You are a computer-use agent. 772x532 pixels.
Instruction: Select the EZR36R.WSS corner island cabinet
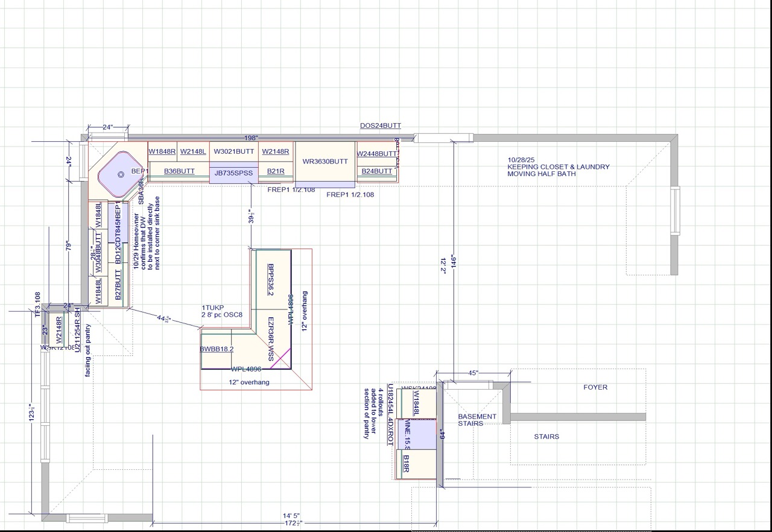271,339
